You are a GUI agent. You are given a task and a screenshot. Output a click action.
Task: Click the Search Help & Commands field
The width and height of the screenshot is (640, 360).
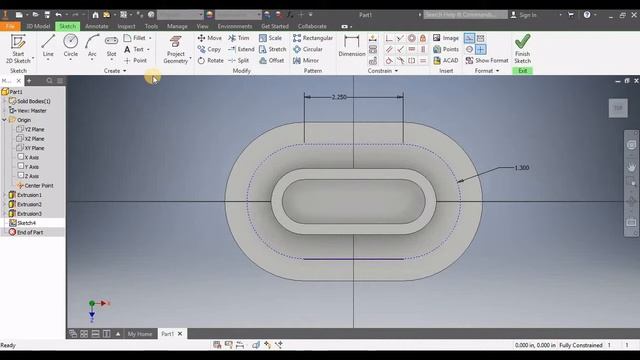[465, 15]
